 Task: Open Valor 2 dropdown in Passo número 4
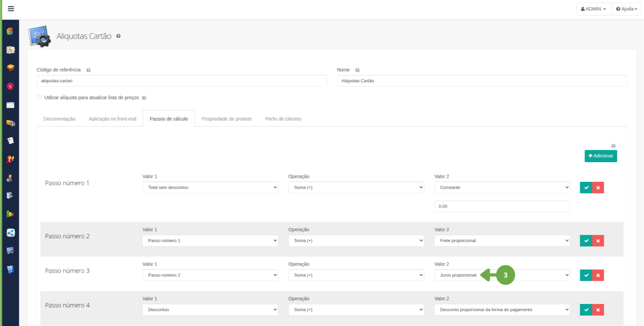(502, 310)
